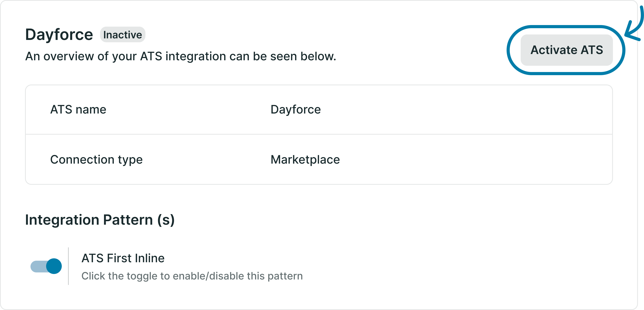Select the Dayforce value in ATS name row
The image size is (644, 310).
point(296,109)
